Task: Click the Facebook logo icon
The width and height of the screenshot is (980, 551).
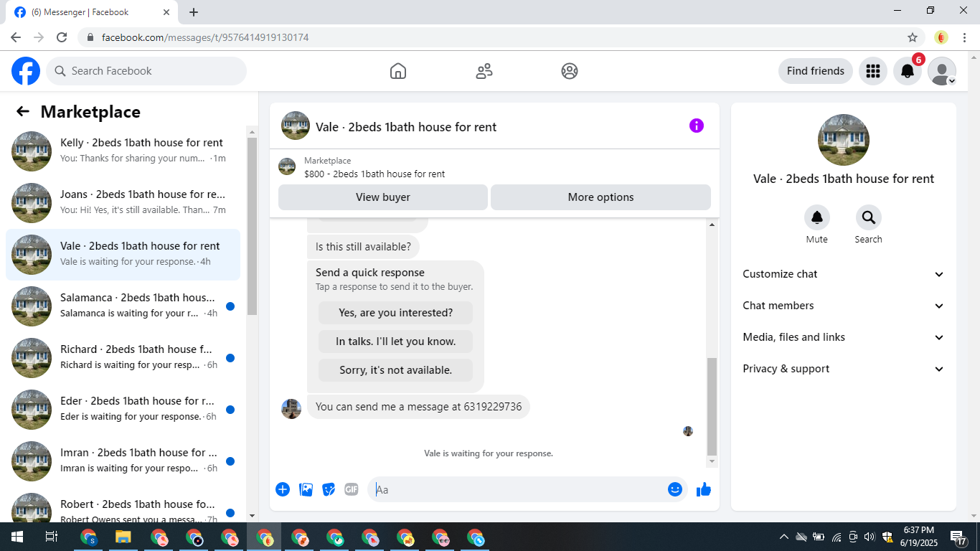Action: pyautogui.click(x=26, y=71)
